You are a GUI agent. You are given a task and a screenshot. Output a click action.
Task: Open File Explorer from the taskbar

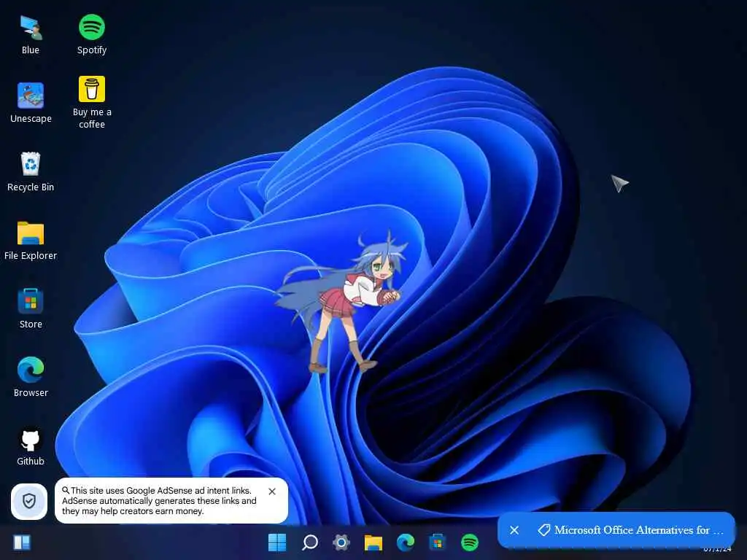pos(373,542)
